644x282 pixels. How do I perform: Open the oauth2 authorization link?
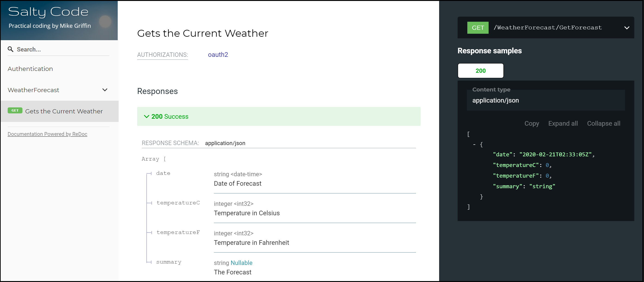[218, 55]
